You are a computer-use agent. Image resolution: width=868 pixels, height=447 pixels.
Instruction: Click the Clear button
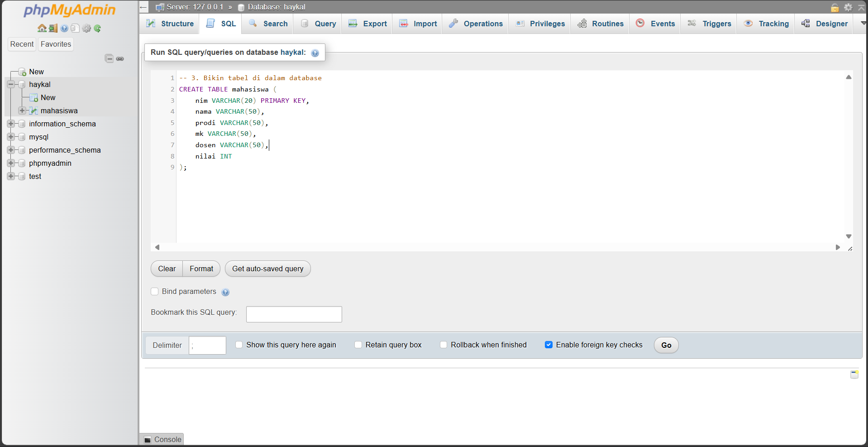tap(167, 269)
